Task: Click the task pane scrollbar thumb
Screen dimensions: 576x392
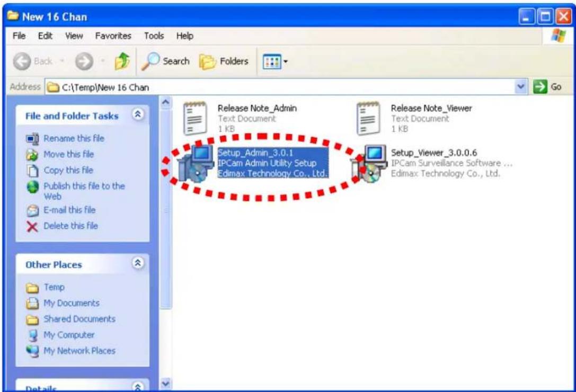Action: coord(166,209)
